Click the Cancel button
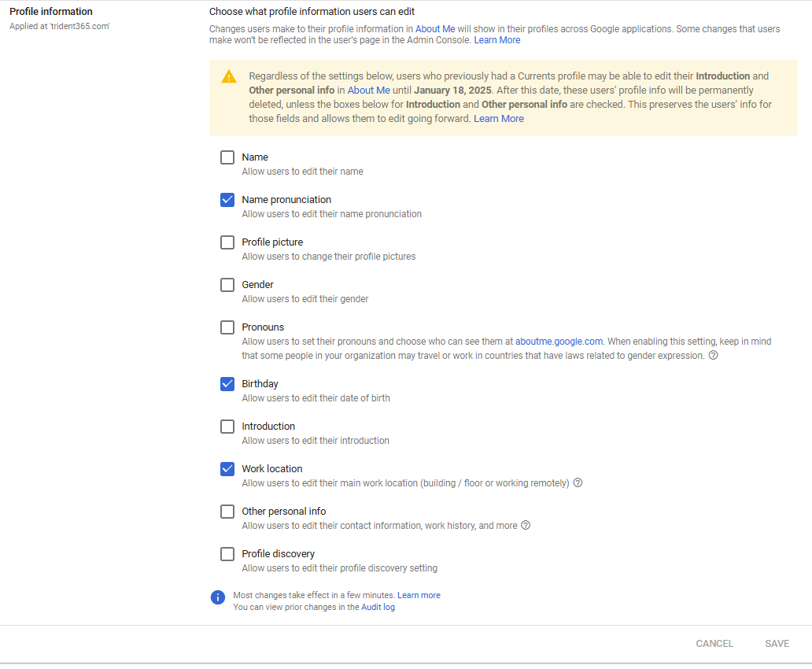 pyautogui.click(x=714, y=644)
